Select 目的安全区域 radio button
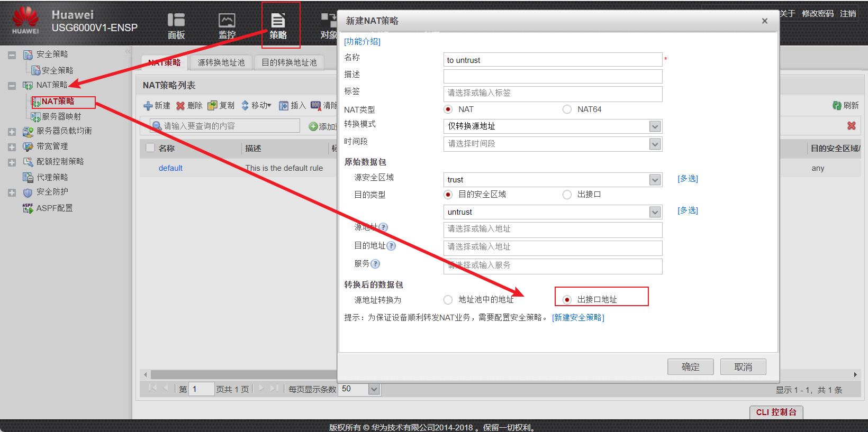Image resolution: width=868 pixels, height=432 pixels. click(448, 195)
